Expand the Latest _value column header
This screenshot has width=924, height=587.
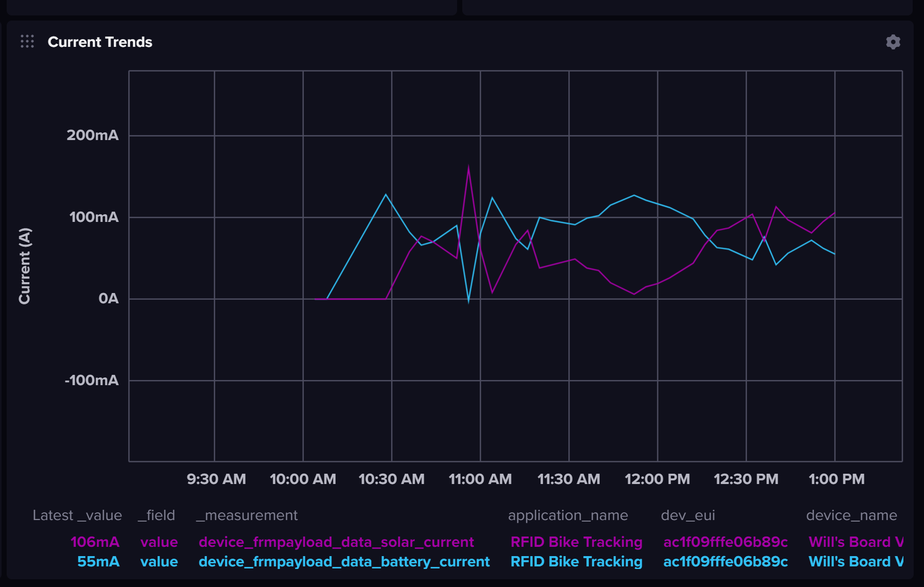[x=77, y=515]
